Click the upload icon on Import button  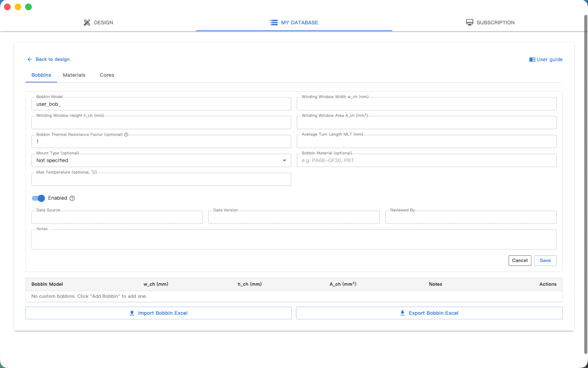click(132, 313)
